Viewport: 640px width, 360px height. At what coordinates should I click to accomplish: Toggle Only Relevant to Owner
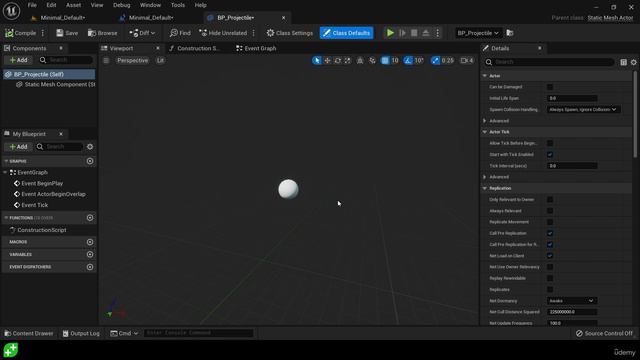pos(550,200)
